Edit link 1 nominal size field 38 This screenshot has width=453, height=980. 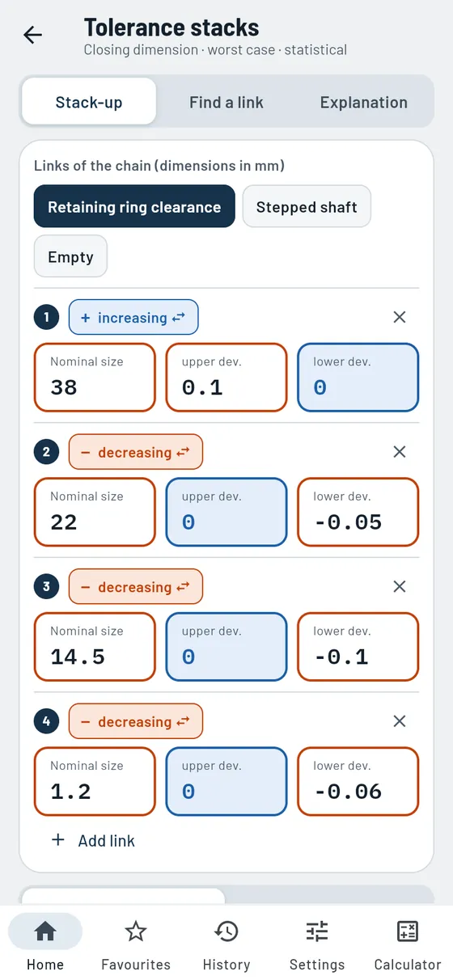[95, 378]
